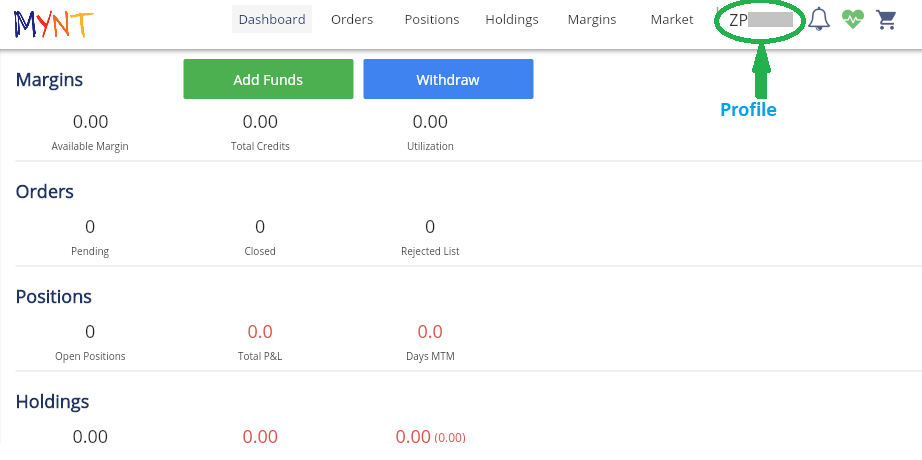Viewport: 922px width, 460px height.
Task: Open the ZP profile menu
Action: point(759,20)
